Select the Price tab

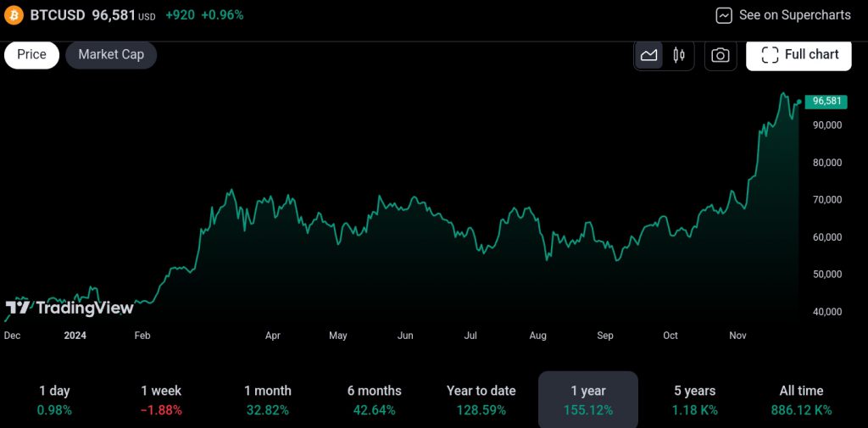[31, 54]
